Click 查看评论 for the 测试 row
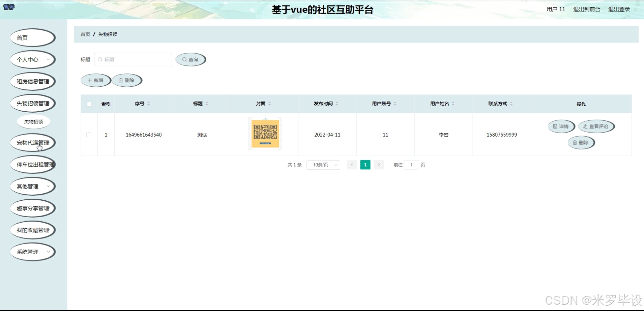Viewport: 644px width, 311px height. point(596,126)
